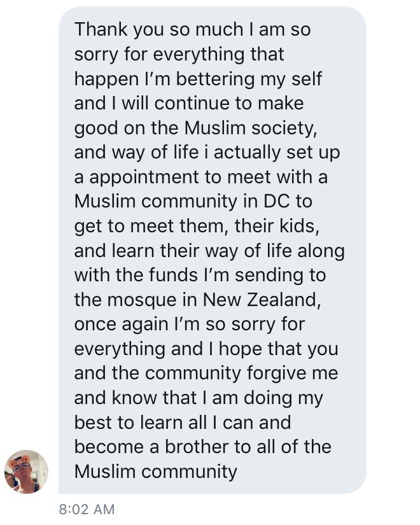Tap 'once again I'm so sorry for' line

(190, 325)
